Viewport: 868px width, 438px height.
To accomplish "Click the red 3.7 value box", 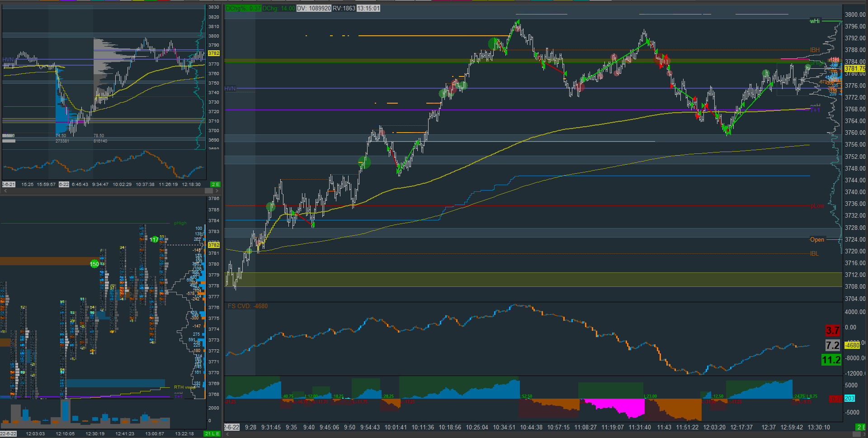I will [832, 330].
